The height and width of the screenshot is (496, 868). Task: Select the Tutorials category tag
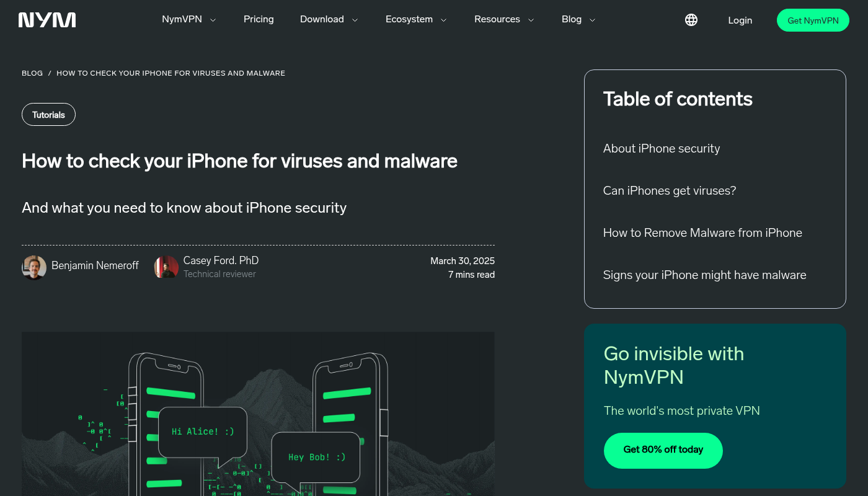pyautogui.click(x=48, y=115)
